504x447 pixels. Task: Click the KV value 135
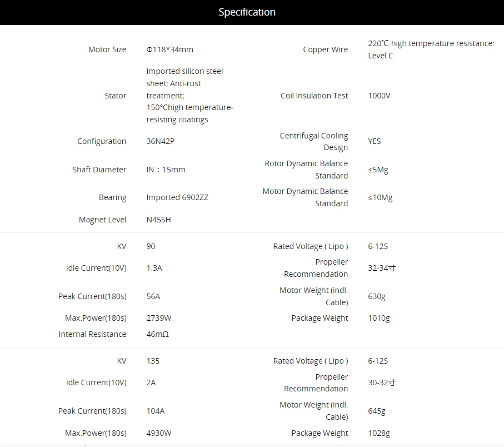click(x=153, y=361)
